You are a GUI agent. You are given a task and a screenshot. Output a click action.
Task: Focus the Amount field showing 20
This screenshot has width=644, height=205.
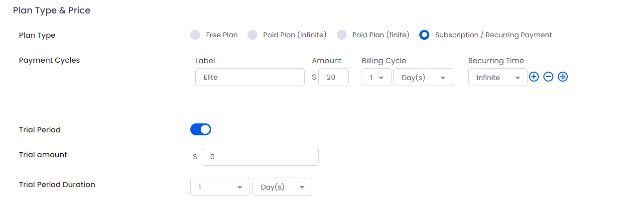(333, 77)
